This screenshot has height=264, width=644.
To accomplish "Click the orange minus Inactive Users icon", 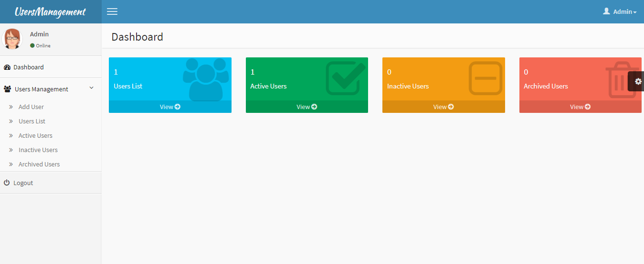I will click(486, 78).
